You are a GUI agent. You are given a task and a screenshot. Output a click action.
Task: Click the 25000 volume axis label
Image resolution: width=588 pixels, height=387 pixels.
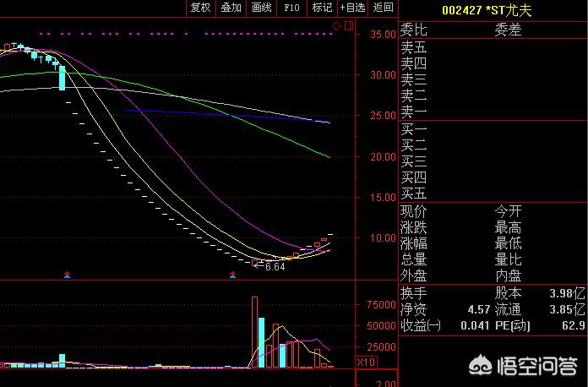(x=381, y=347)
